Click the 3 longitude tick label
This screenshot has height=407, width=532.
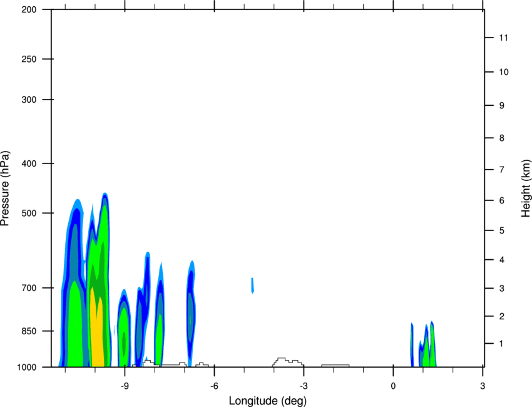(483, 386)
